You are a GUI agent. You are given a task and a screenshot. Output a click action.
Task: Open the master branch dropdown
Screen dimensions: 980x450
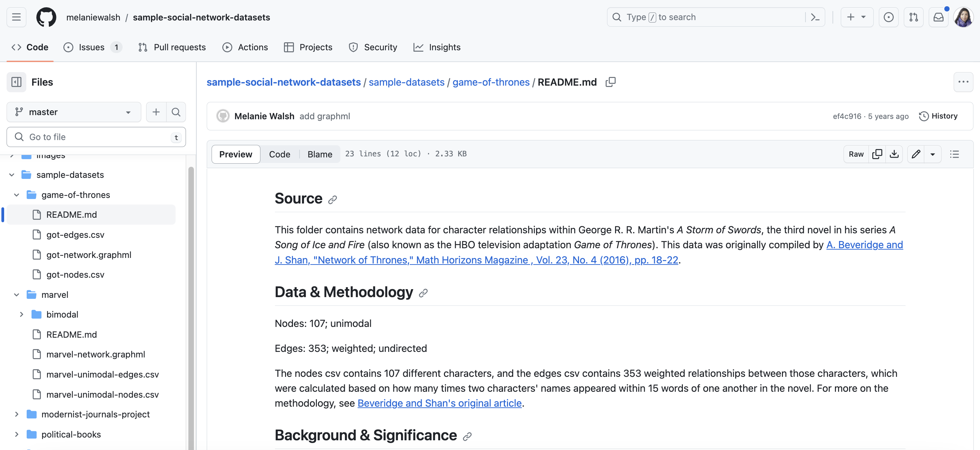pos(73,112)
